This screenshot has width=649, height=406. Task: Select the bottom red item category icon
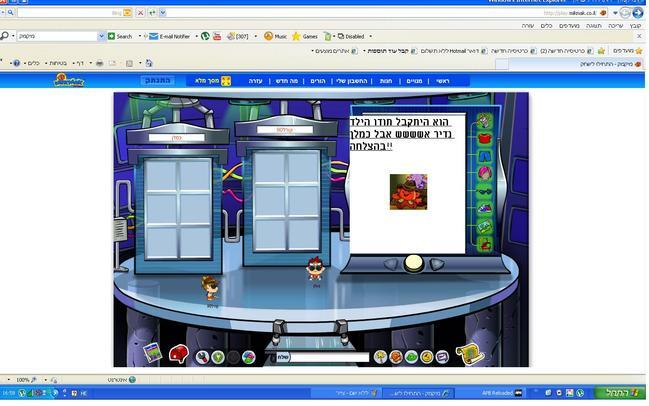[485, 244]
